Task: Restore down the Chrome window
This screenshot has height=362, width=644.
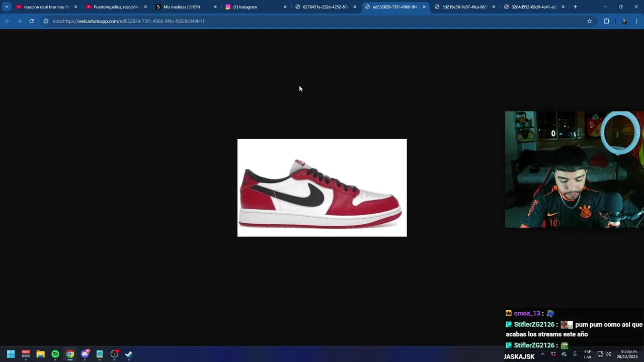Action: 621,7
